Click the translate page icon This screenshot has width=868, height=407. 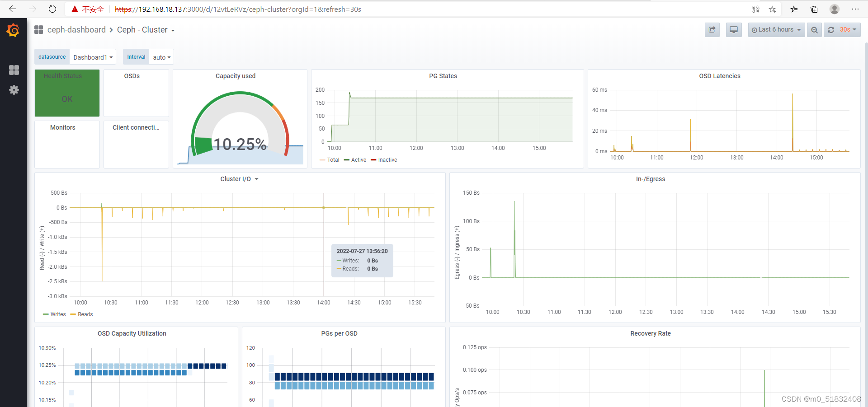755,9
